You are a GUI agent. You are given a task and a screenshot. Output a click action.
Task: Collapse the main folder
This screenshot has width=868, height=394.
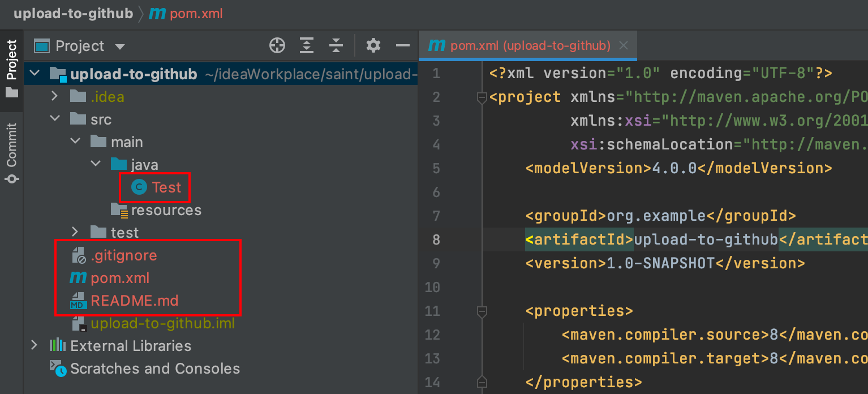pyautogui.click(x=75, y=142)
